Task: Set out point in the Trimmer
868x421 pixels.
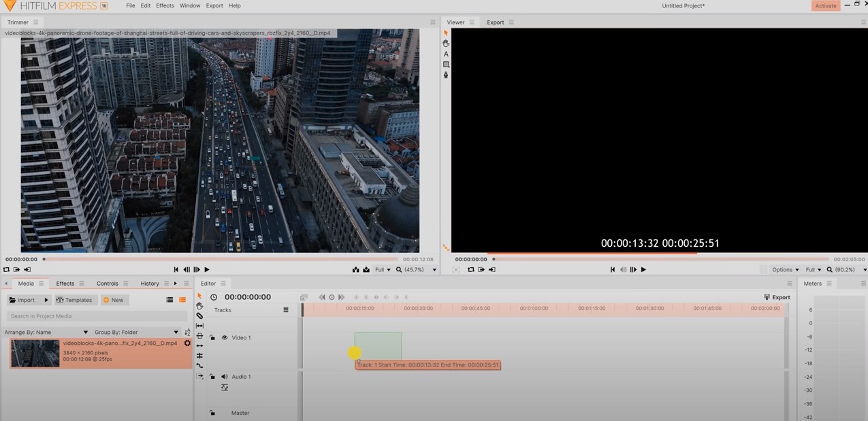Action: pyautogui.click(x=27, y=270)
